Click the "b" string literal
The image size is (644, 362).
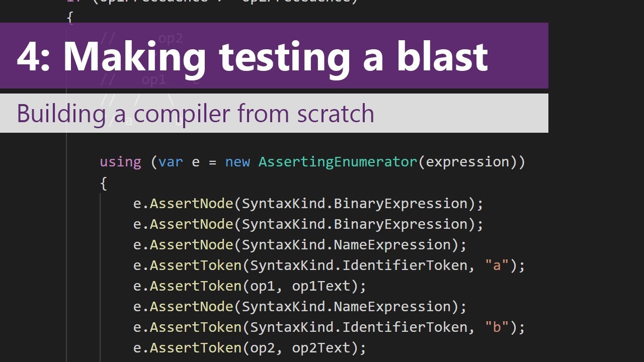(497, 327)
